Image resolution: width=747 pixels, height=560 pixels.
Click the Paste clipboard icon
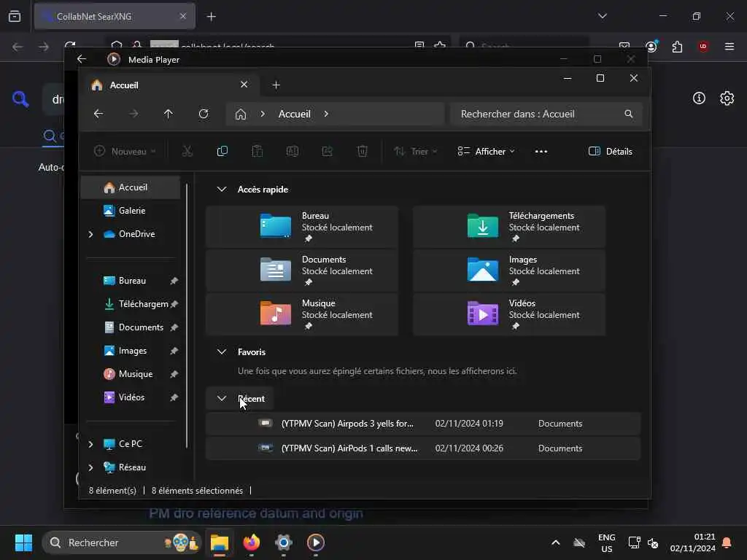258,152
